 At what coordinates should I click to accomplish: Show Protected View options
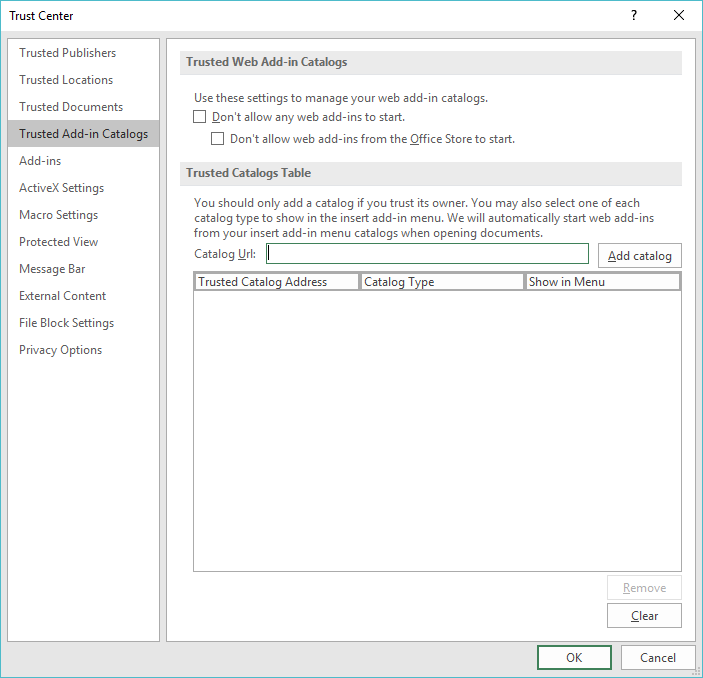[x=58, y=242]
